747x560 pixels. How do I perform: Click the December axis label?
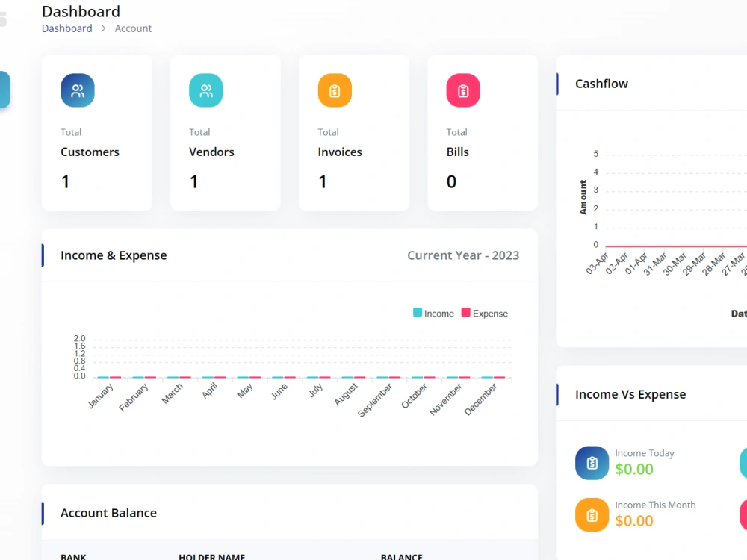[480, 399]
